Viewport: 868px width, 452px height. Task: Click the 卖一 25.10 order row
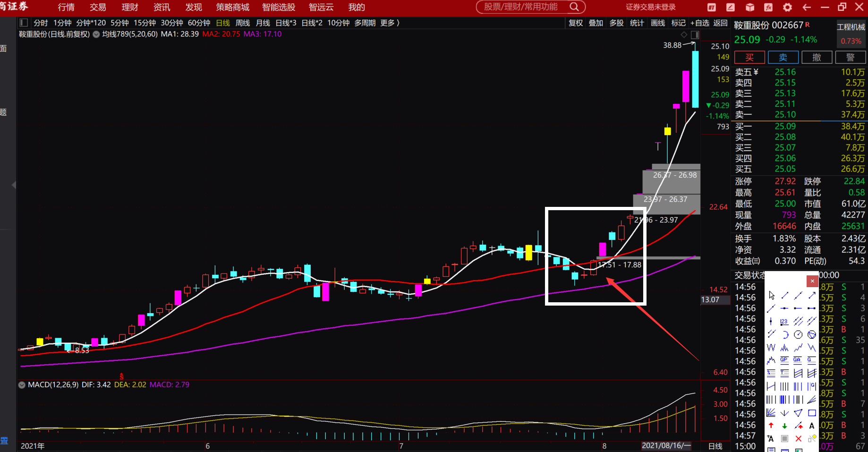coord(800,114)
